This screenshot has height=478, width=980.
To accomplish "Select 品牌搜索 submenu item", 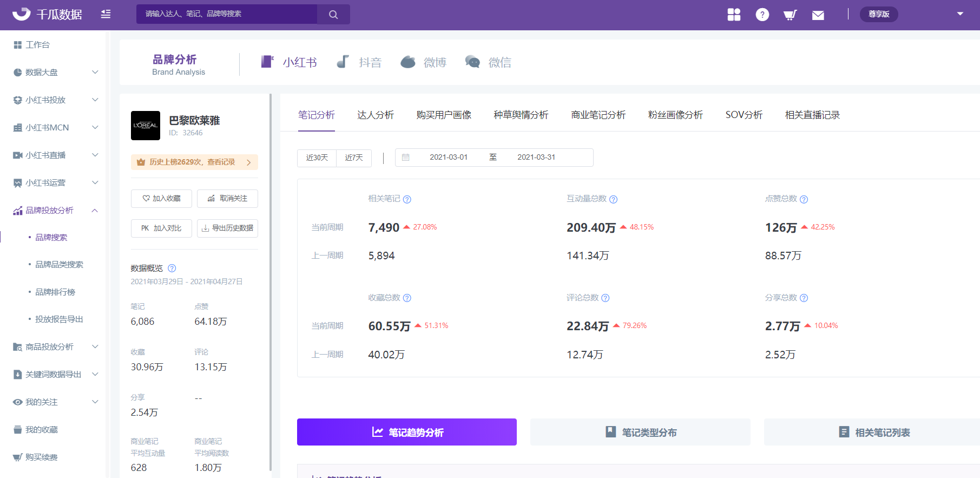I will coord(51,237).
